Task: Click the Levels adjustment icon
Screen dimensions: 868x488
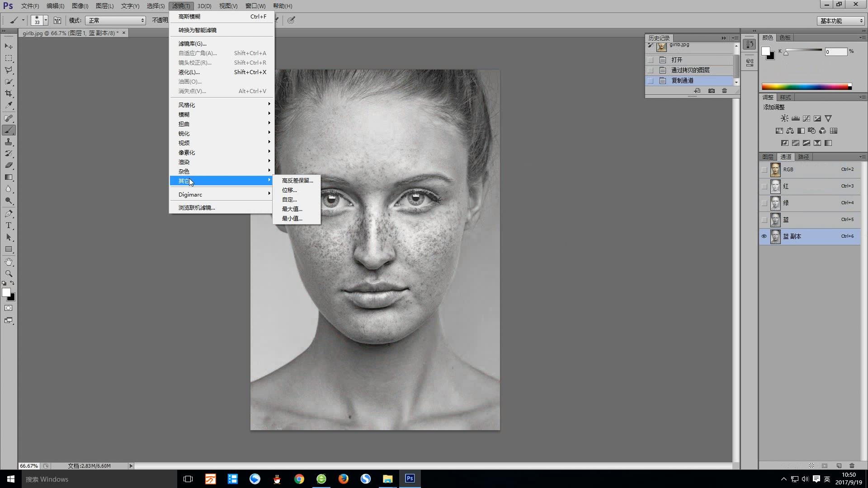Action: tap(795, 118)
